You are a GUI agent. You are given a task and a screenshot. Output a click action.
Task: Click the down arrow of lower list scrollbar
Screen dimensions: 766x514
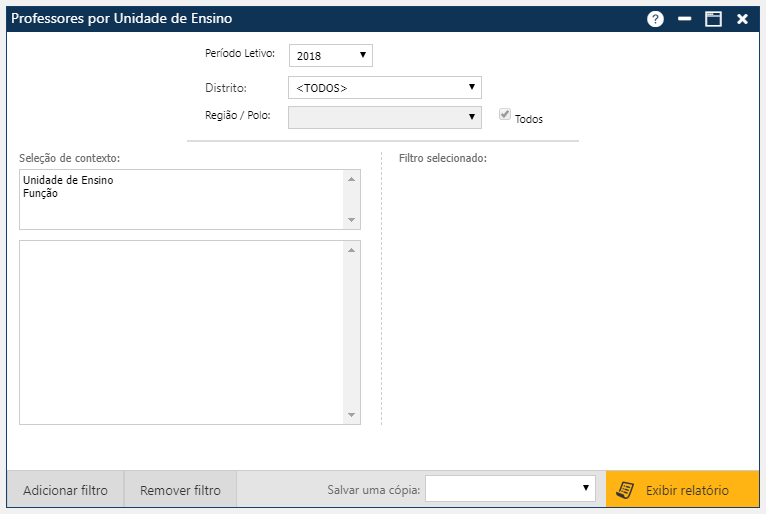[351, 415]
